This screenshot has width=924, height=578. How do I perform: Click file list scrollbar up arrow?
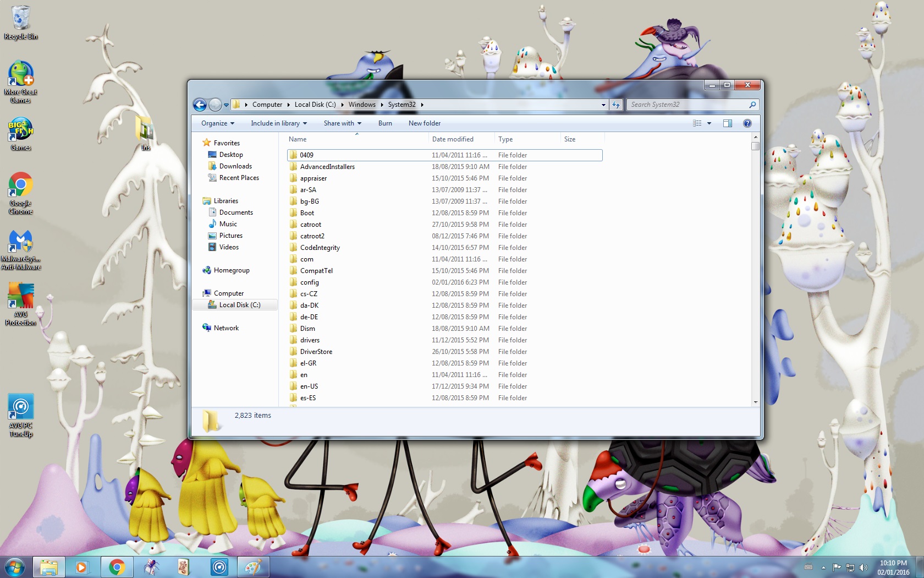756,137
